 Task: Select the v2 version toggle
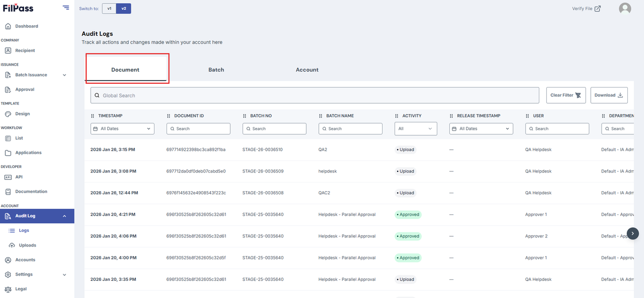click(123, 9)
